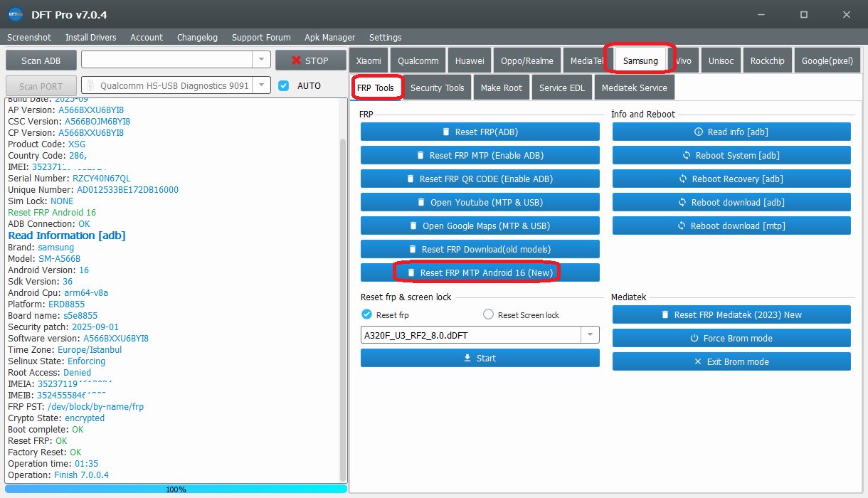Open the Account menu
The width and height of the screenshot is (868, 498).
point(147,37)
